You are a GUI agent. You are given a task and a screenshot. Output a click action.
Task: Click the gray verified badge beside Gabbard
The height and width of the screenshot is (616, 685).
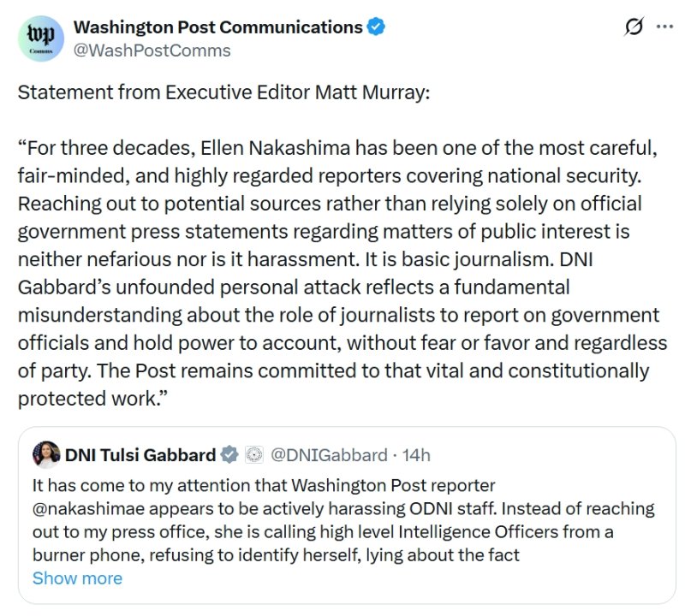pyautogui.click(x=229, y=454)
